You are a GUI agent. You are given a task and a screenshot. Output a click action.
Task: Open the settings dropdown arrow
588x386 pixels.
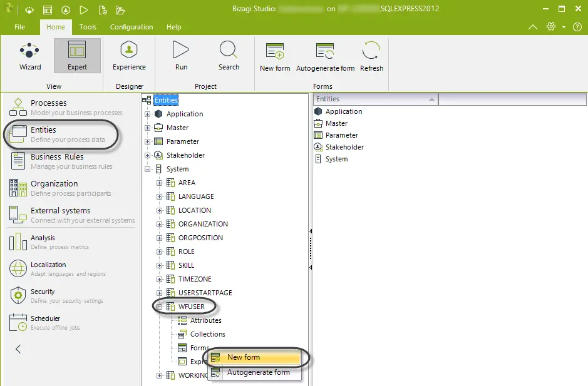coord(564,27)
